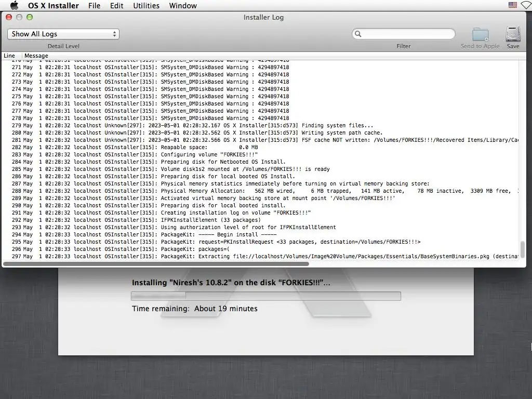
Task: Select log line 275 SMSystem_DMDiskBased Warning
Action: pos(261,96)
